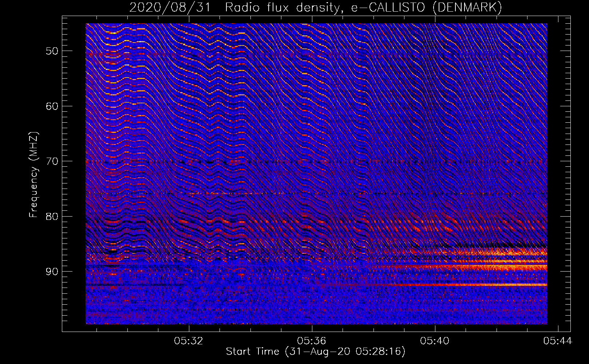Click the 05:36 time tick label
Screen dimensions: 589x364
(312, 341)
